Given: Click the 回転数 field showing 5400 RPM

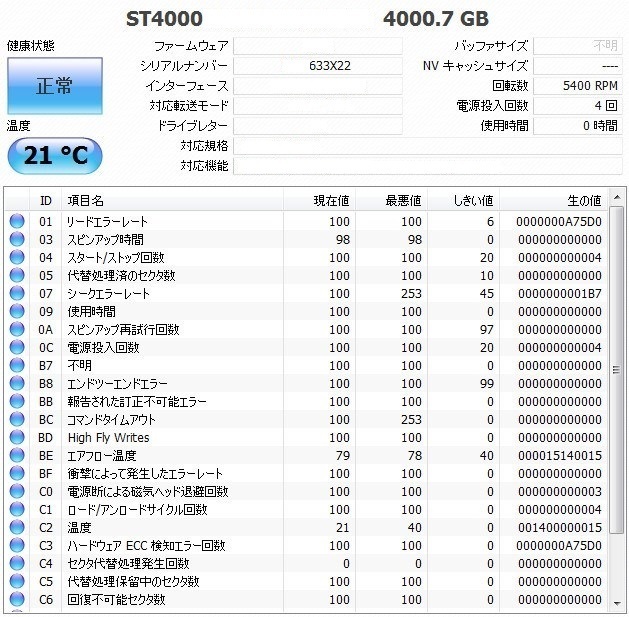Looking at the screenshot, I should 578,86.
